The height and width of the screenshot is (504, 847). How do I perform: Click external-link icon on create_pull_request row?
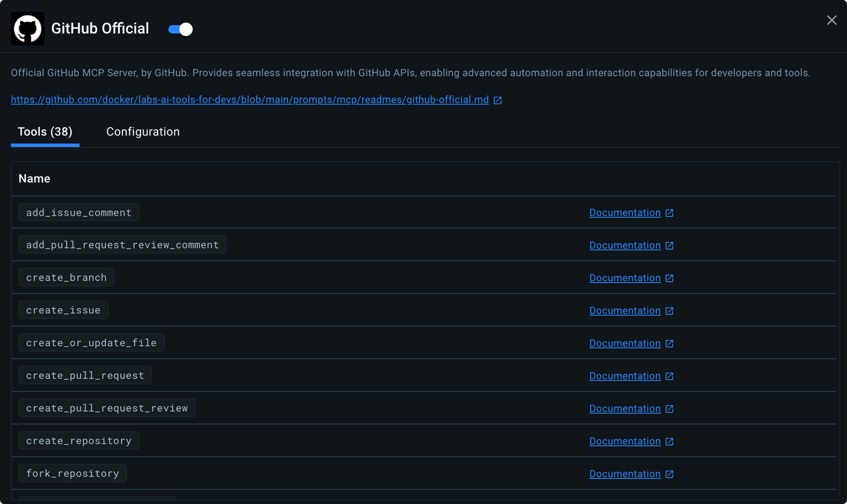(669, 376)
